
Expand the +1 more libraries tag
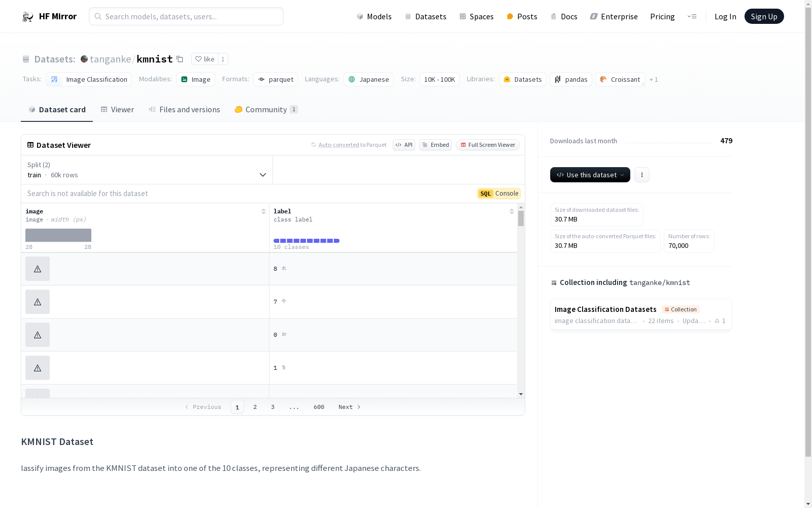click(x=654, y=80)
